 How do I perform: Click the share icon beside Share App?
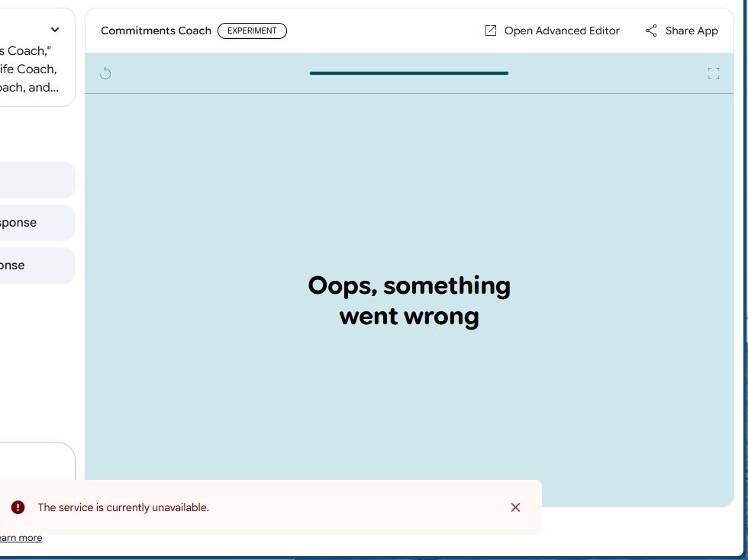651,31
